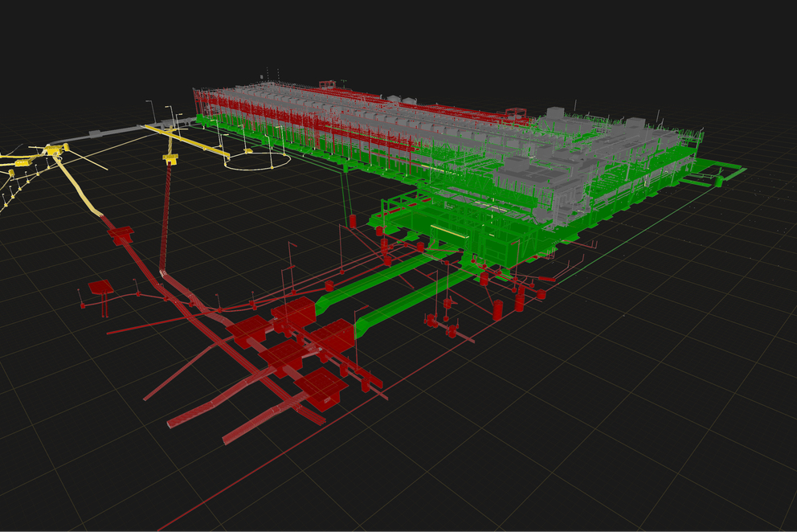The width and height of the screenshot is (797, 532).
Task: Select the frontmost red vault box
Action: 325,385
